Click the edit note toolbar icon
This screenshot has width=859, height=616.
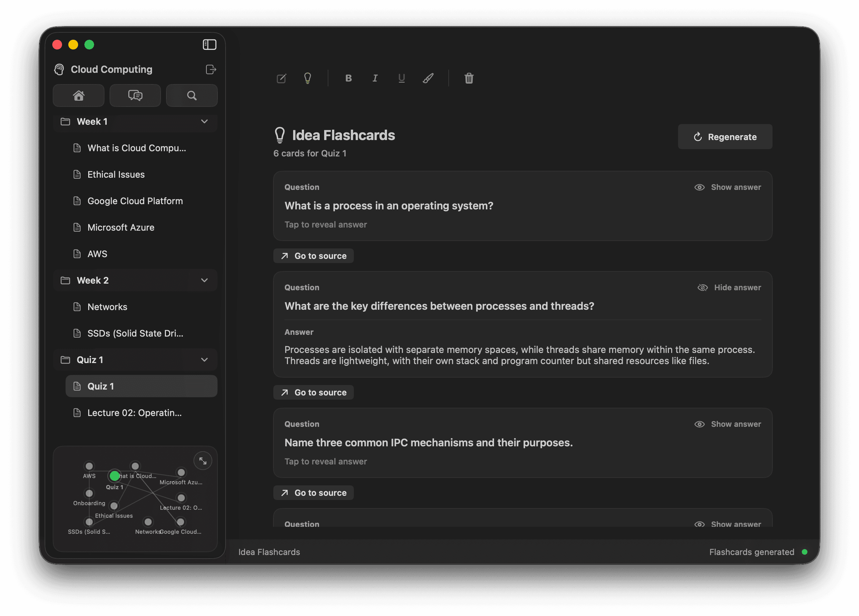(281, 78)
